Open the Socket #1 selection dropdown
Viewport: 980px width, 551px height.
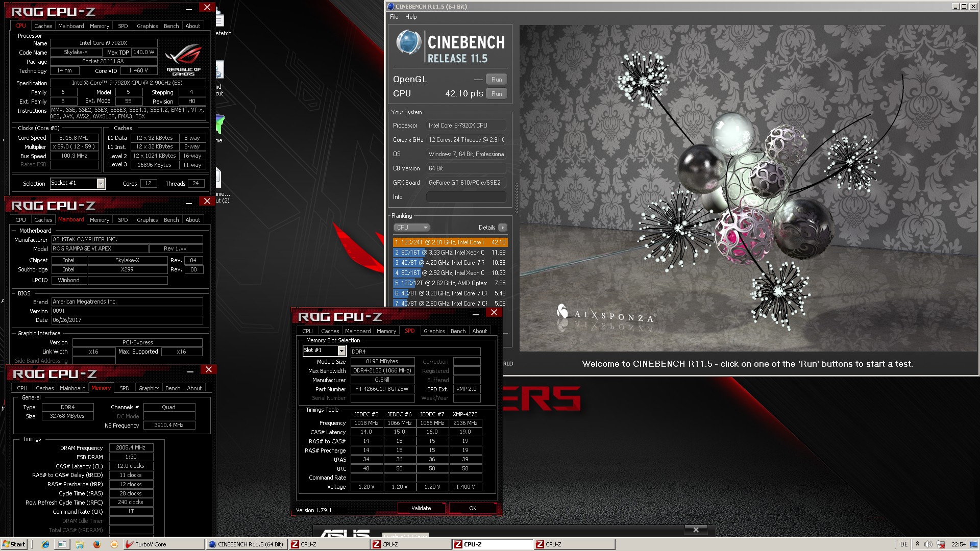pyautogui.click(x=101, y=183)
